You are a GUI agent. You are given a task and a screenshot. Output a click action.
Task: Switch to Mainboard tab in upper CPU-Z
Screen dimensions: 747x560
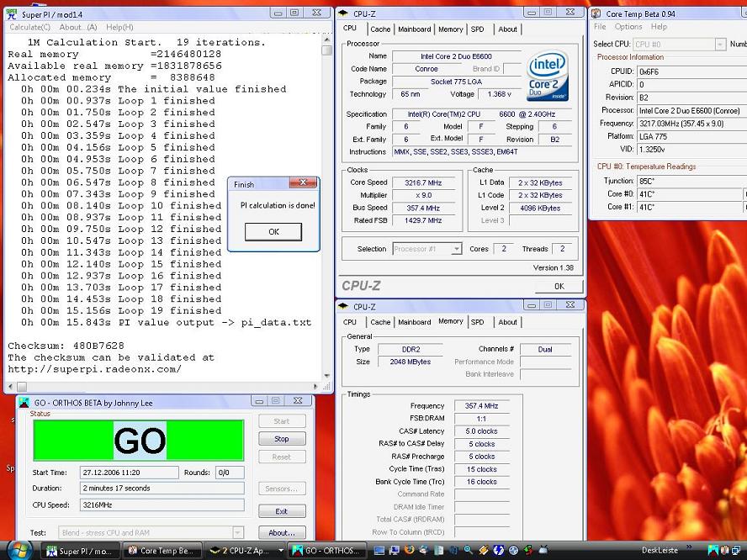tap(414, 29)
